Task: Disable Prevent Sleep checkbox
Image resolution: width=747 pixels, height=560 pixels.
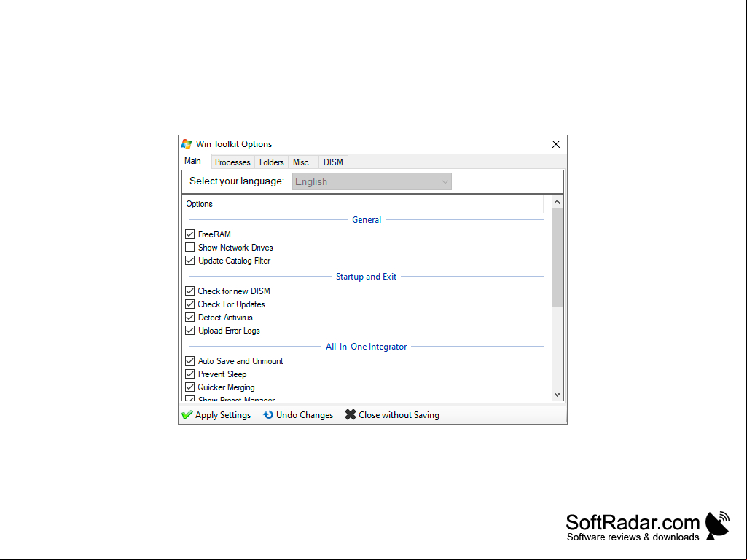Action: 189,374
